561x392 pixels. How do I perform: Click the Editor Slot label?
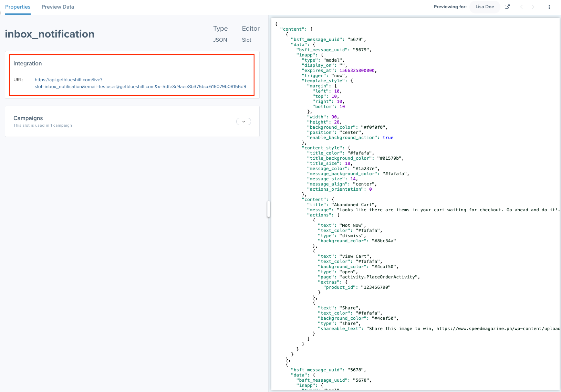pos(251,34)
